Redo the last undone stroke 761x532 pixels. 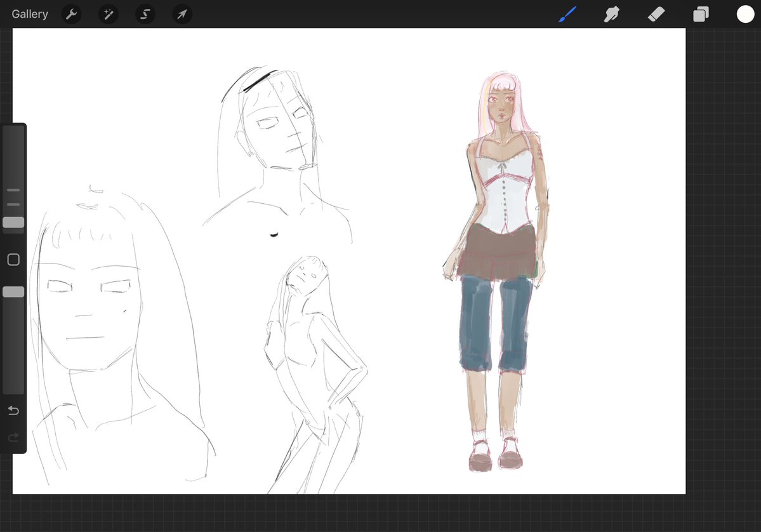13,437
